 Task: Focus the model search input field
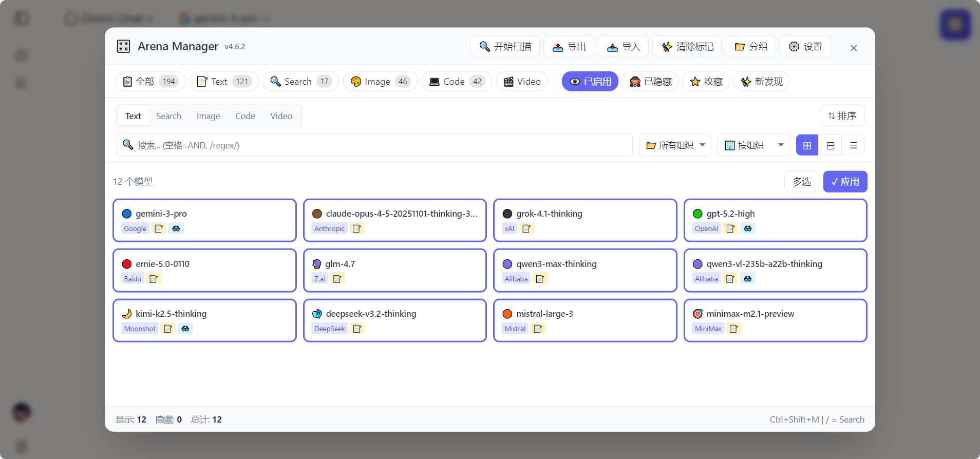pos(374,145)
